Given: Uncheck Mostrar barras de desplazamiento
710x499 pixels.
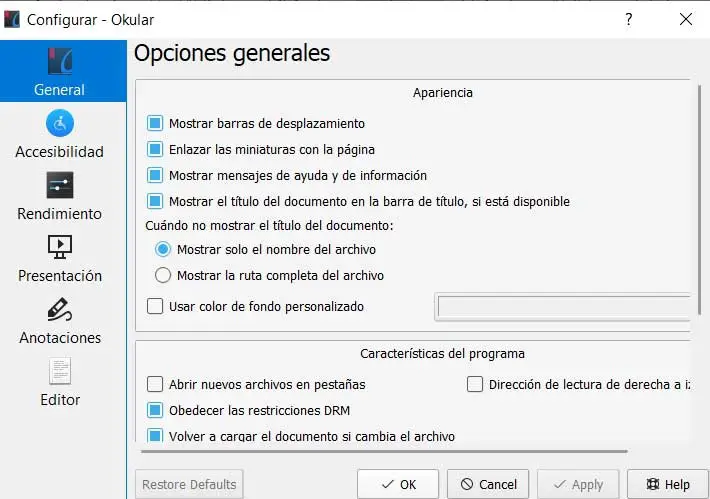Looking at the screenshot, I should point(155,123).
